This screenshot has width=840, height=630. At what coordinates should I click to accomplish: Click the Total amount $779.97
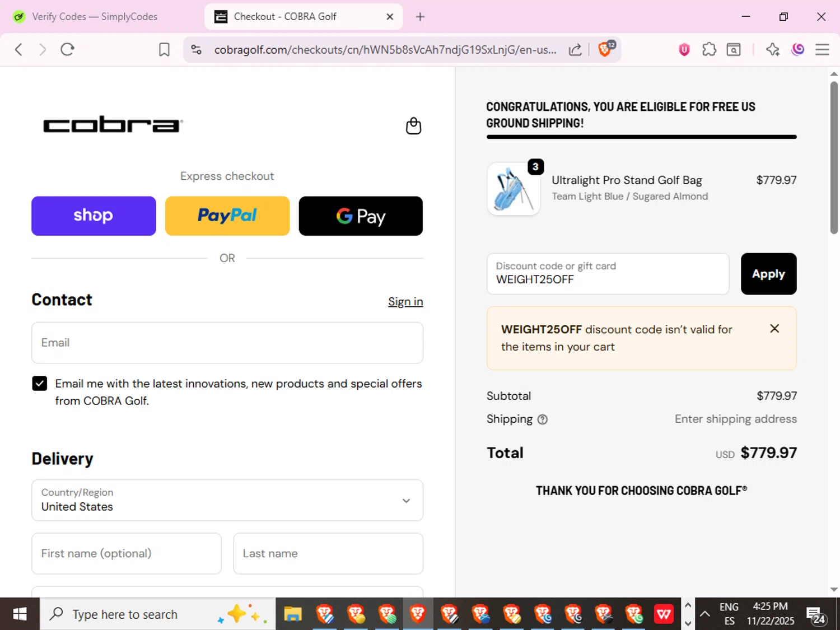coord(768,452)
